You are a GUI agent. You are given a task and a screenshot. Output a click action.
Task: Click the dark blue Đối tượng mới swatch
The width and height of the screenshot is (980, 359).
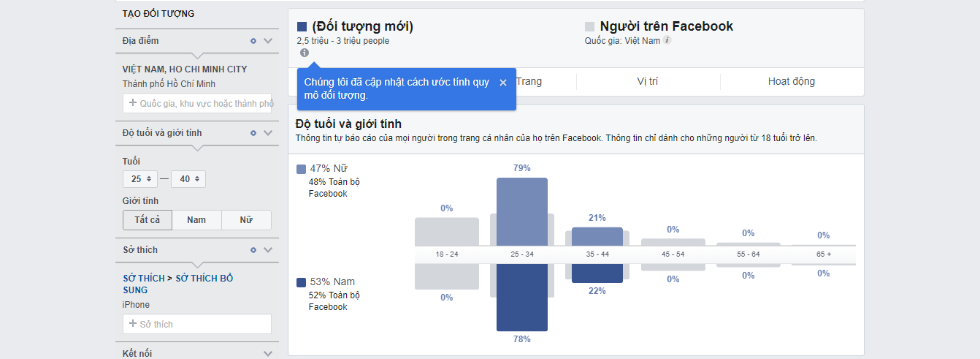point(302,27)
